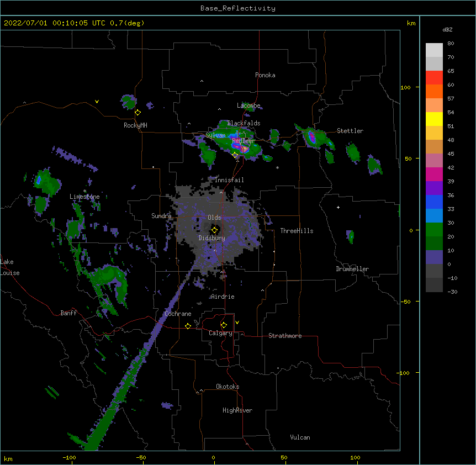Click the dBZ legend heading
476x465 pixels.
[447, 30]
